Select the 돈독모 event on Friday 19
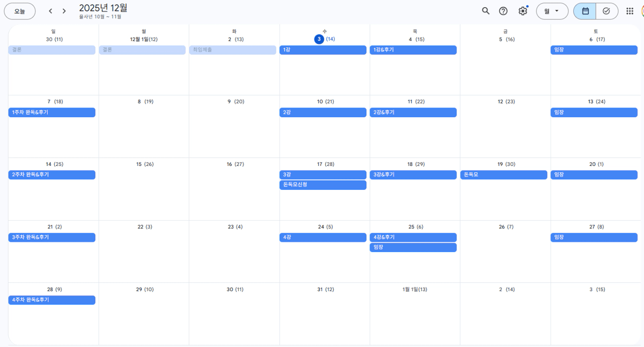Screen dimensions: 644x347 [x=503, y=175]
